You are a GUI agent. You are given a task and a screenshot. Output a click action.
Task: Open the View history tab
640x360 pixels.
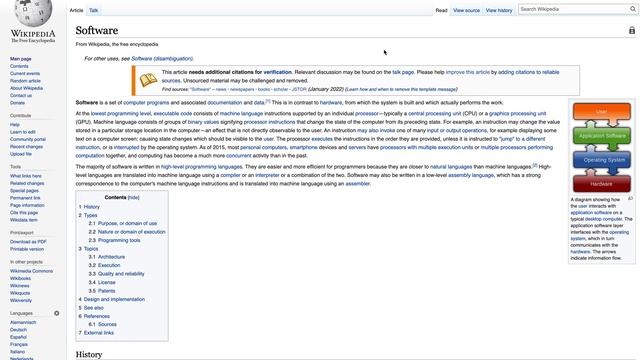pyautogui.click(x=499, y=10)
